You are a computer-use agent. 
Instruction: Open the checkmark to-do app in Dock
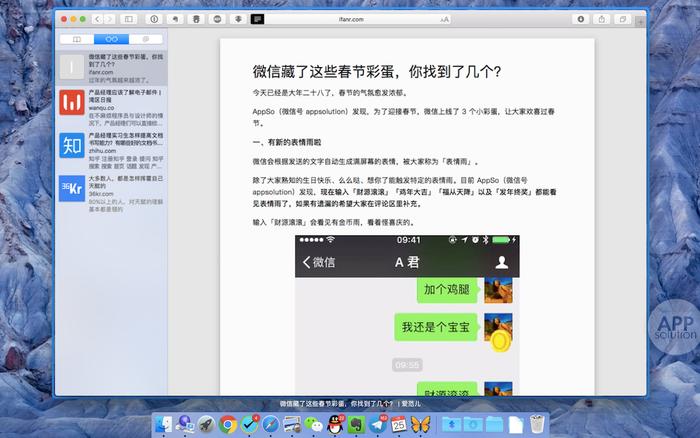coord(249,425)
